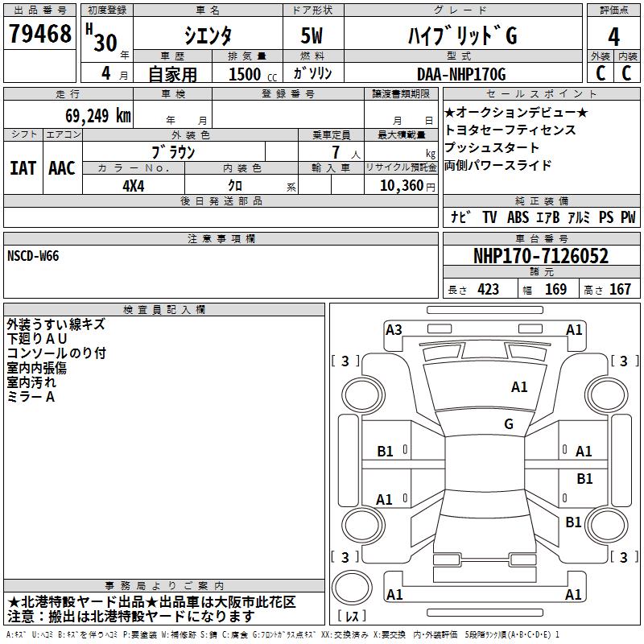Select the 注意事項欄 header
The height and width of the screenshot is (644, 644).
[x=221, y=238]
